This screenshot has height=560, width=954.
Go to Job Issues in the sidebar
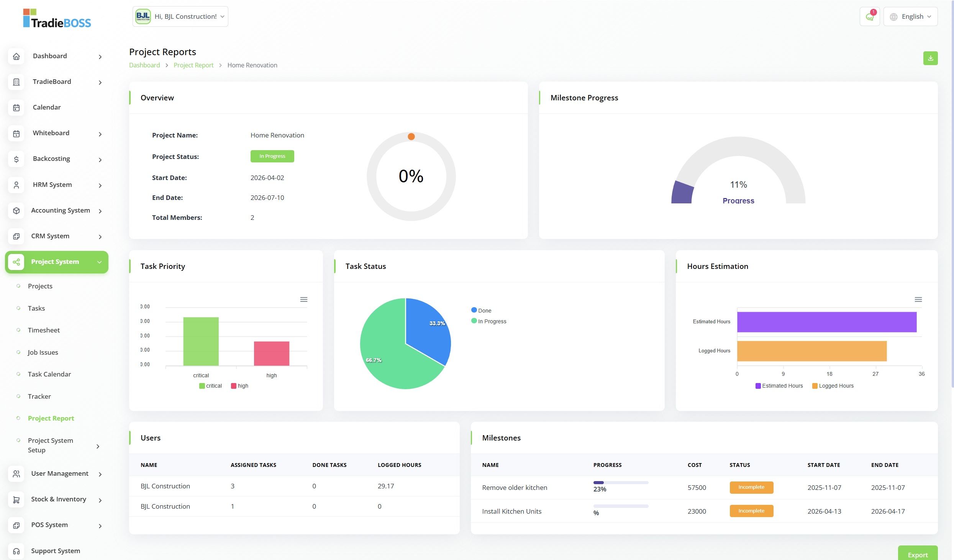tap(43, 352)
